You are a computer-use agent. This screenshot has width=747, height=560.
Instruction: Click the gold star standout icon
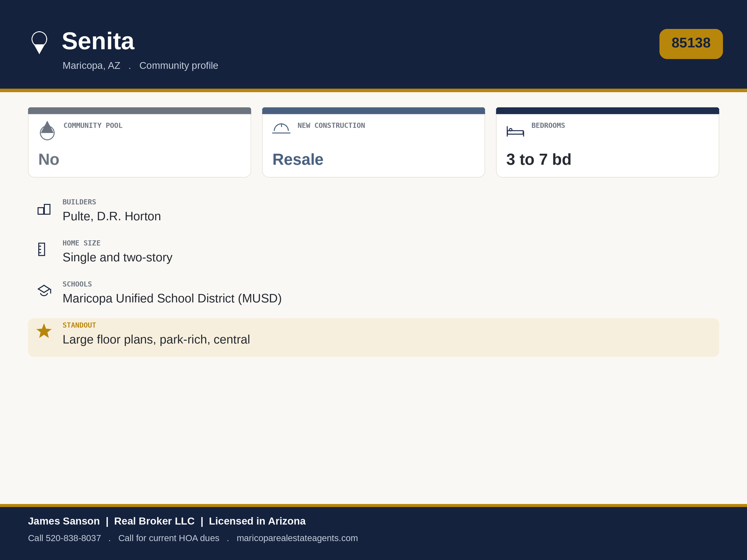tap(44, 331)
